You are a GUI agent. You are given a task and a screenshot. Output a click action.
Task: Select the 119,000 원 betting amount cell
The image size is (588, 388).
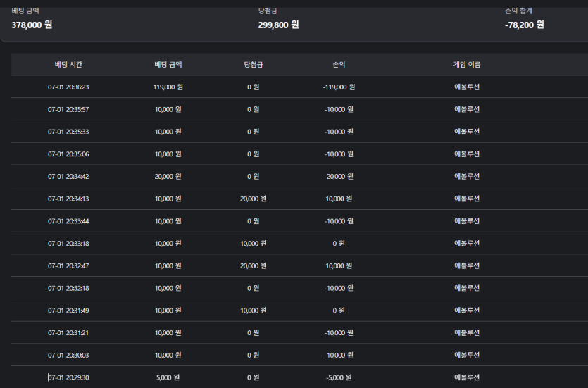(x=168, y=87)
